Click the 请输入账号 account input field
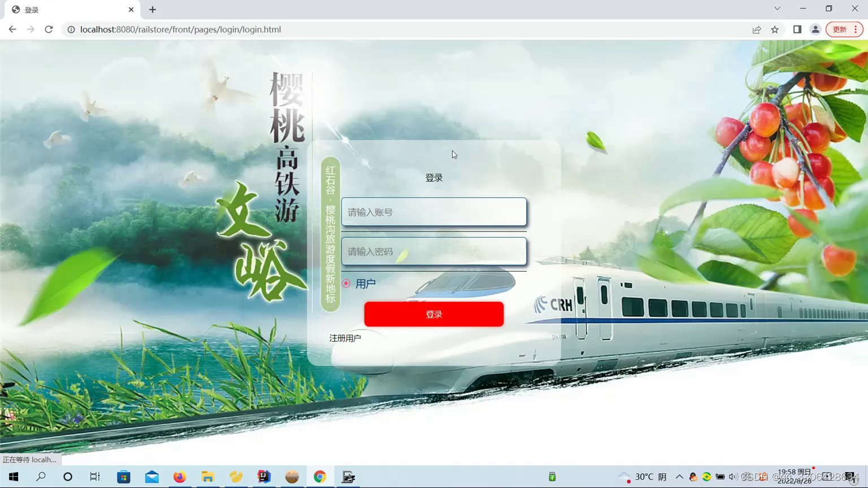The width and height of the screenshot is (868, 488). coord(433,212)
